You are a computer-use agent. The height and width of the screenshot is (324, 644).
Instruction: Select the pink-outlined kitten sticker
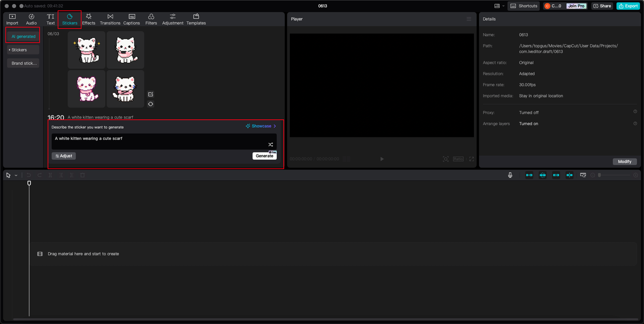point(87,89)
